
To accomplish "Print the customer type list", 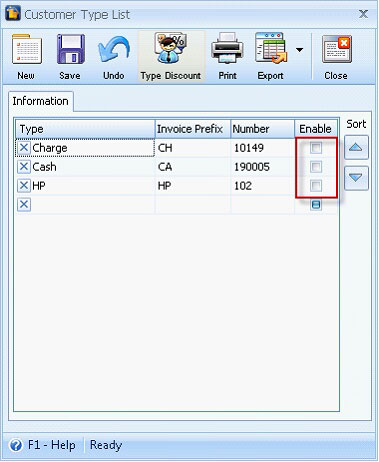I will click(228, 57).
